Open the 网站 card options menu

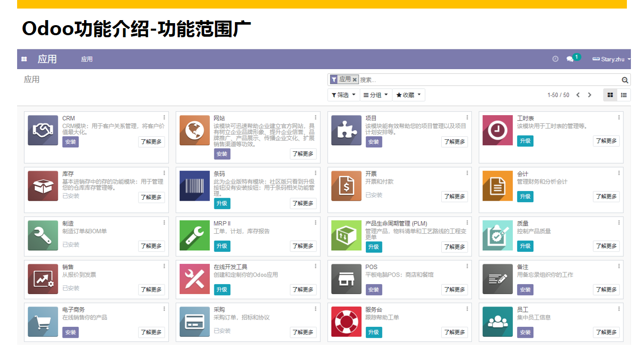pyautogui.click(x=315, y=118)
